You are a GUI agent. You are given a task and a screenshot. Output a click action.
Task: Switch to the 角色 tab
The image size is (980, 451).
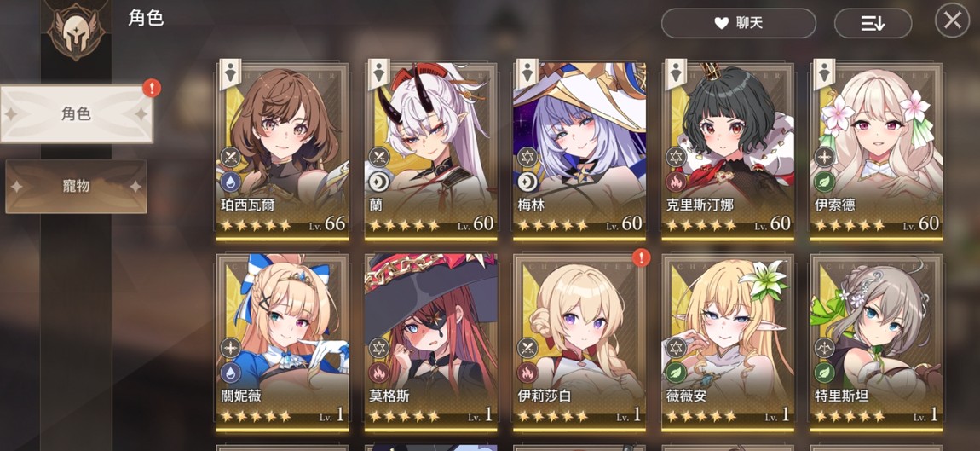point(76,114)
